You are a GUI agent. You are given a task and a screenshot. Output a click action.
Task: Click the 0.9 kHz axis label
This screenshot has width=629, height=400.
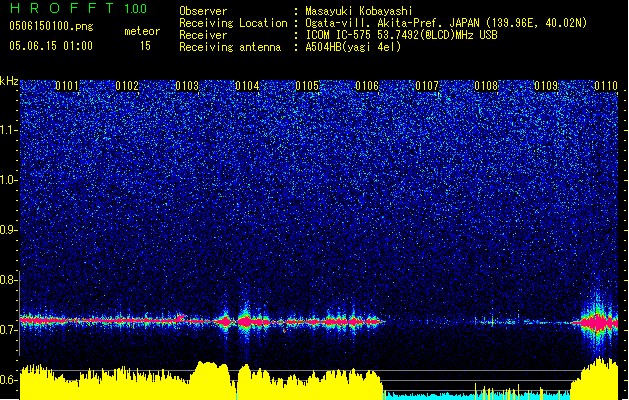click(x=8, y=230)
